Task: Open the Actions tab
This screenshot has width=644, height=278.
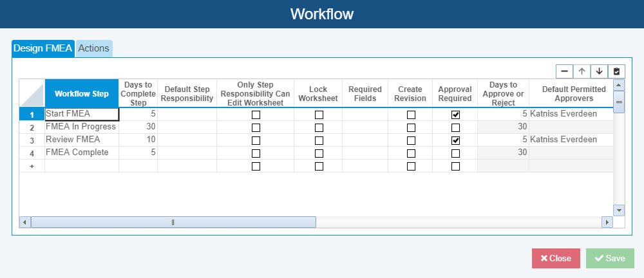Action: click(x=93, y=48)
